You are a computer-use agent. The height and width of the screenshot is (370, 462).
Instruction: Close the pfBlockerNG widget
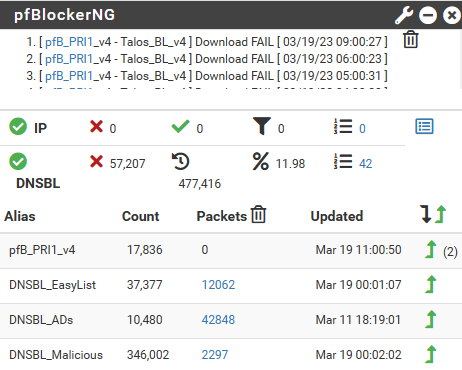pos(452,15)
